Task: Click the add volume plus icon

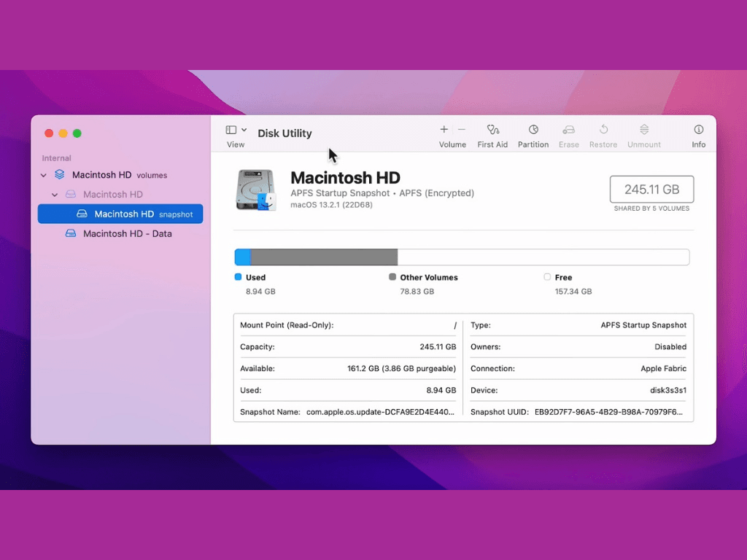Action: pos(444,130)
